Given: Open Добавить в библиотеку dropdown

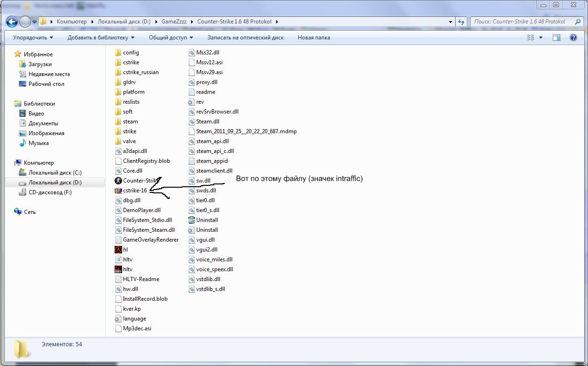Looking at the screenshot, I should [101, 38].
